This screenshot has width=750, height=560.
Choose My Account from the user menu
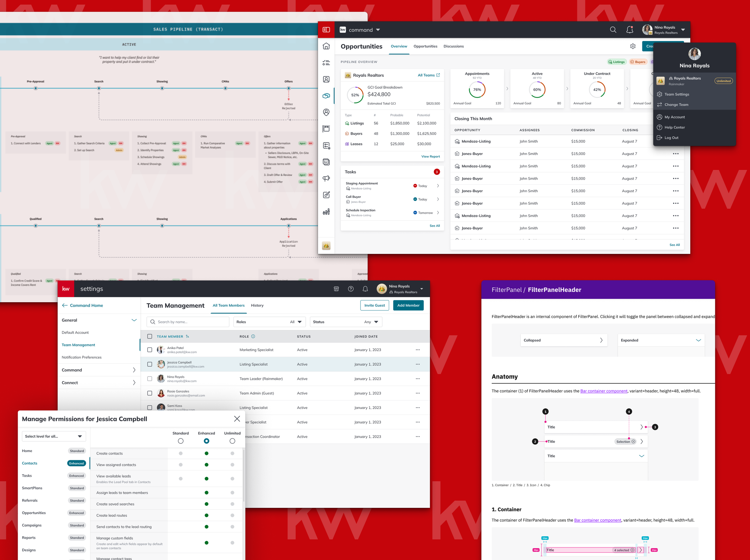675,117
